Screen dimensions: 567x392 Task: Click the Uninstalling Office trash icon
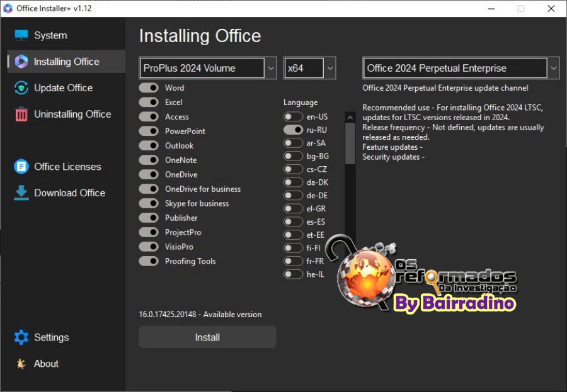[21, 114]
